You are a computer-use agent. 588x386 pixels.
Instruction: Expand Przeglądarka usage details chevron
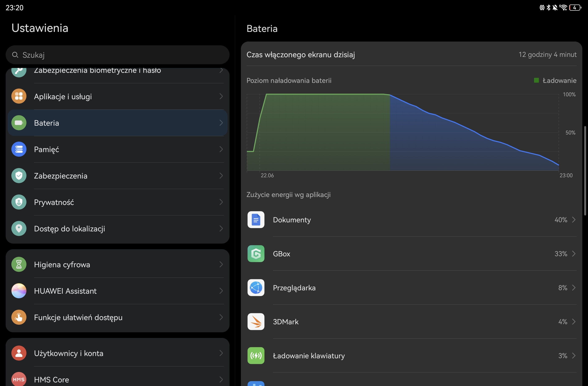(x=574, y=288)
